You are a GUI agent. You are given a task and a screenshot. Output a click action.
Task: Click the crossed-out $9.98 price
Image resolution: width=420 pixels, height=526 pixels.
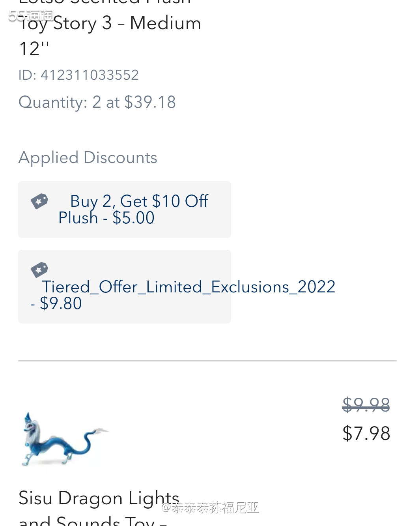[366, 404]
